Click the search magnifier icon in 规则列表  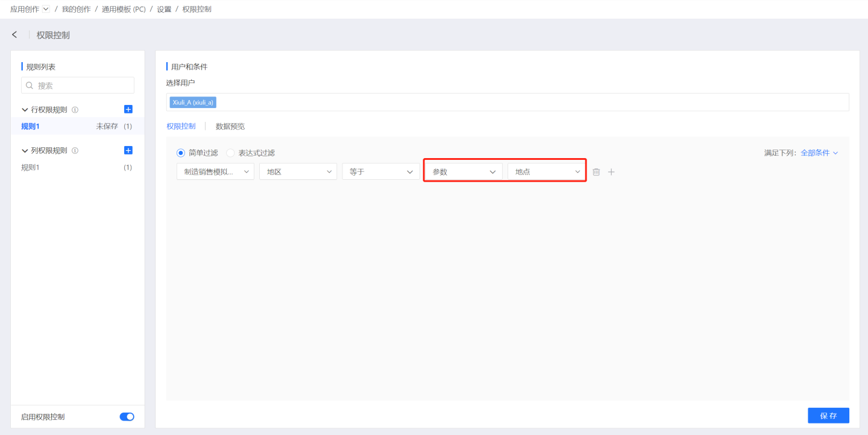pyautogui.click(x=30, y=86)
